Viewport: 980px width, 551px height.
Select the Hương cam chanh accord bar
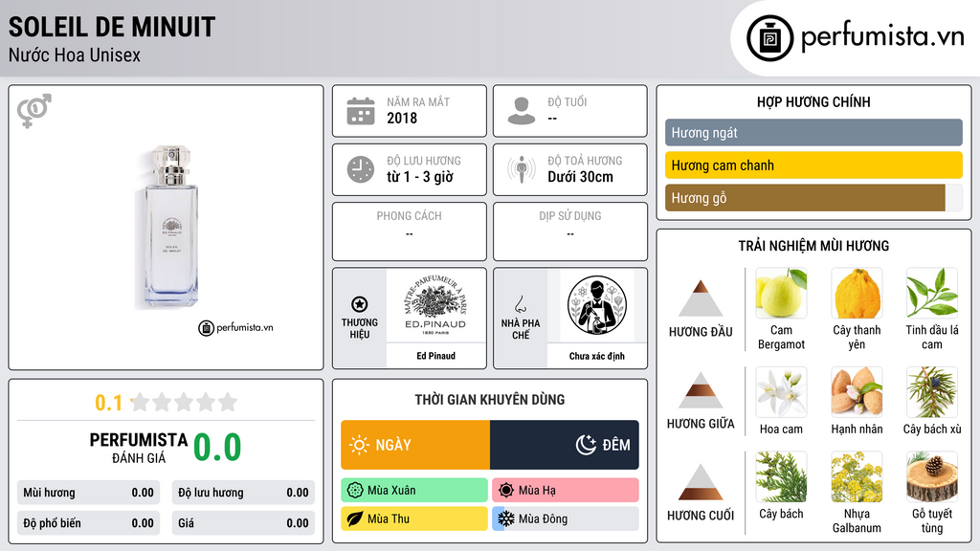pyautogui.click(x=813, y=165)
